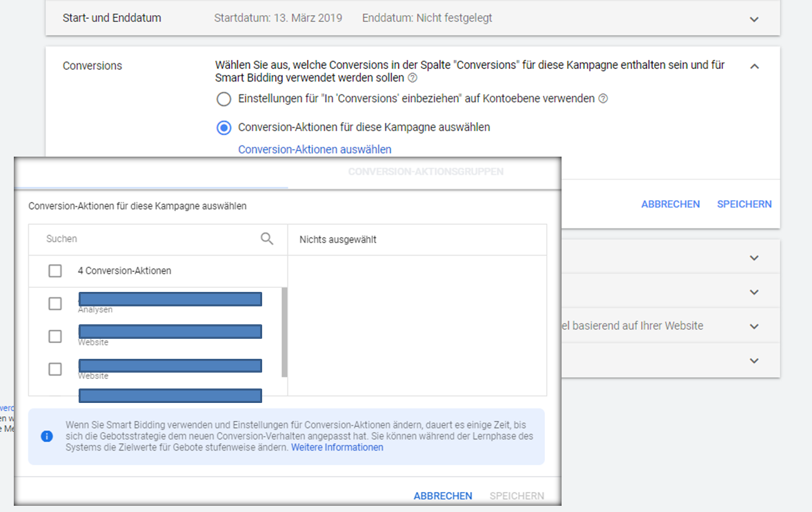Click Abbrechen in the Conversions settings card
The height and width of the screenshot is (512, 812).
pos(670,204)
